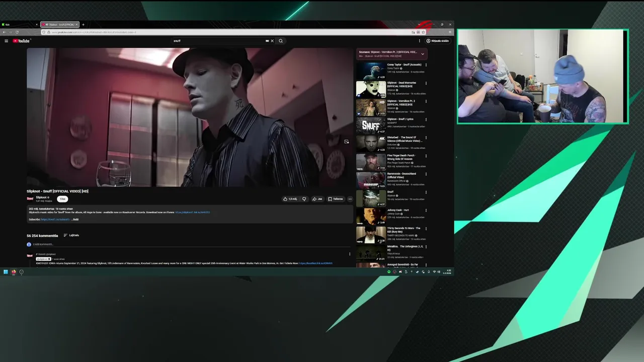Open Slipknot - Vermilion Pt. 2 suggested video
This screenshot has height=362, width=644.
[371, 107]
